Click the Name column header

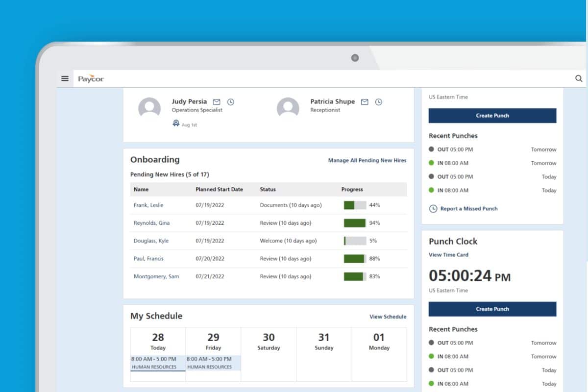pyautogui.click(x=141, y=189)
